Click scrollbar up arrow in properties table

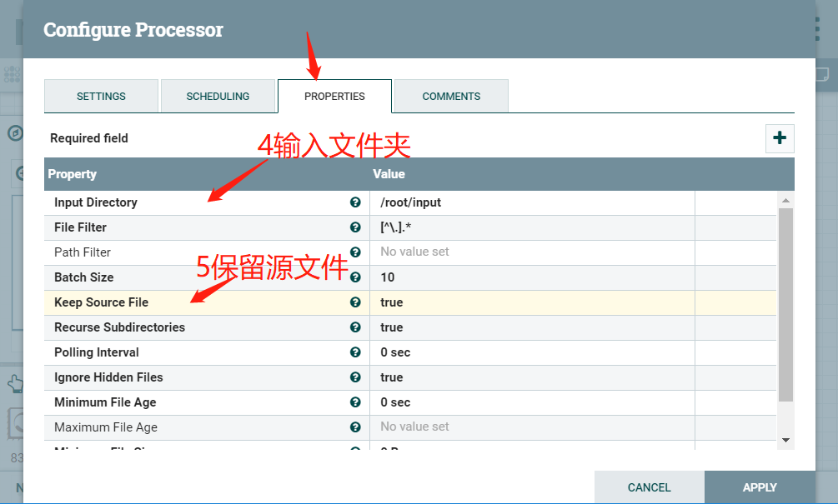coord(785,200)
